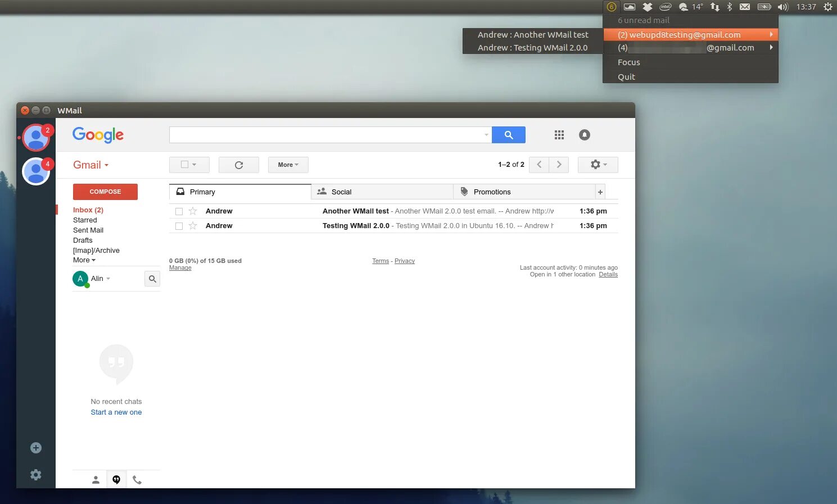Image resolution: width=837 pixels, height=504 pixels.
Task: Open the first account avatar with 2 unread
Action: (x=36, y=138)
